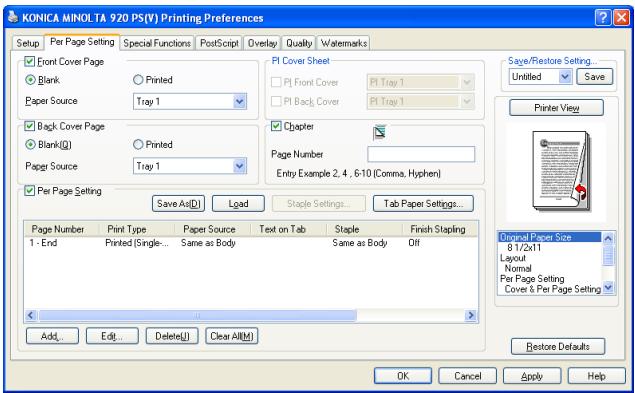Switch to the Setup tab
Viewport: 635px width, 393px height.
coord(28,43)
